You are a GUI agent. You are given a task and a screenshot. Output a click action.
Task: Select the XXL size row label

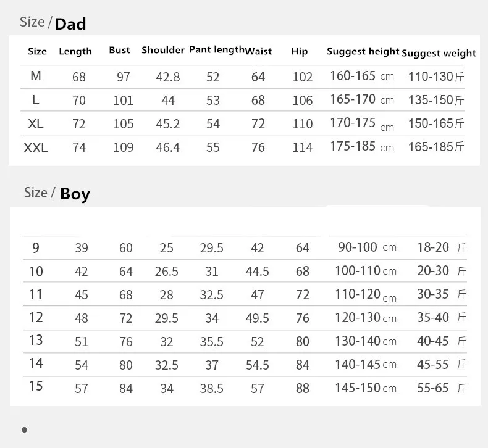tap(36, 148)
